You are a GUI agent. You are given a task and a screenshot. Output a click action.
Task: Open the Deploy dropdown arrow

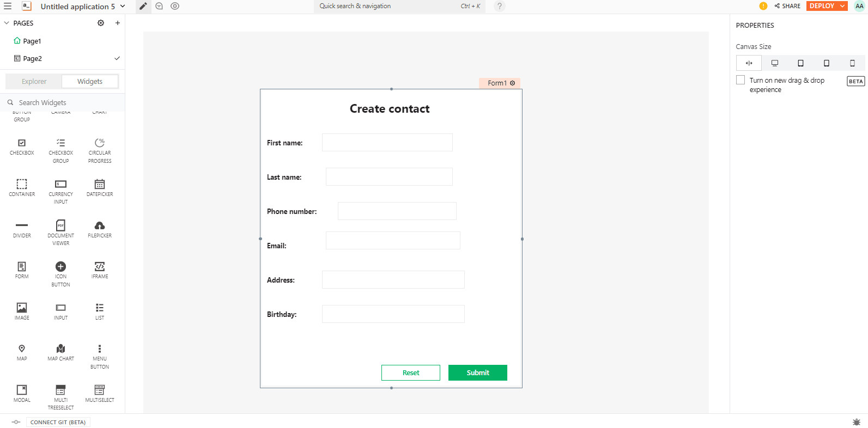tap(842, 6)
